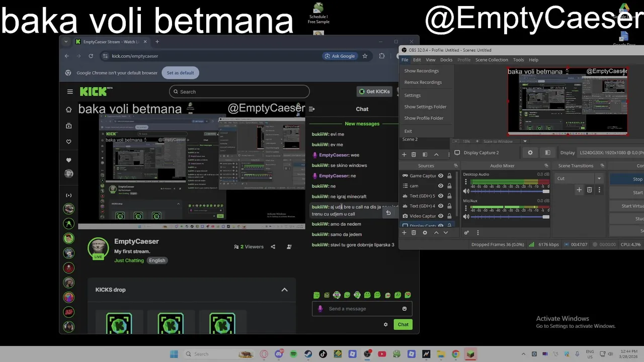Open Chrome tab search dropdown
Viewport: 644px width, 362px height.
pyautogui.click(x=66, y=42)
